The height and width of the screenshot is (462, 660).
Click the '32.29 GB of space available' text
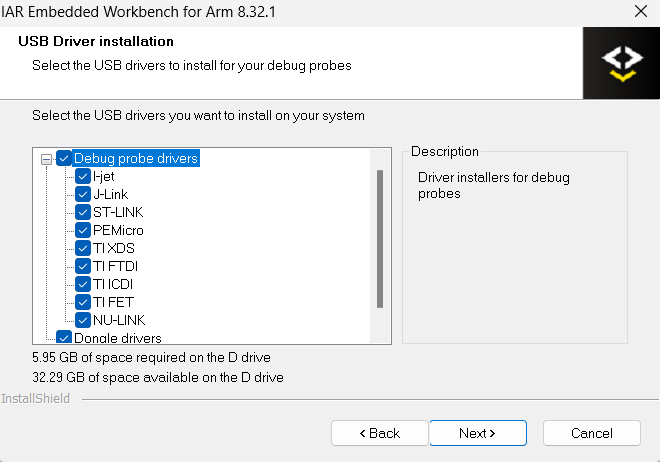point(158,377)
